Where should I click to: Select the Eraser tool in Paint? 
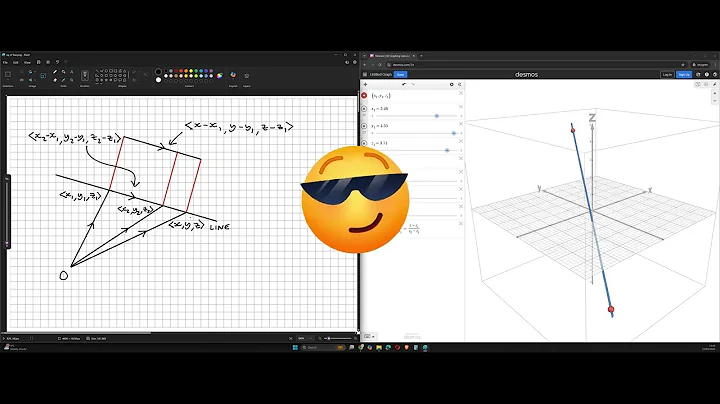click(55, 80)
